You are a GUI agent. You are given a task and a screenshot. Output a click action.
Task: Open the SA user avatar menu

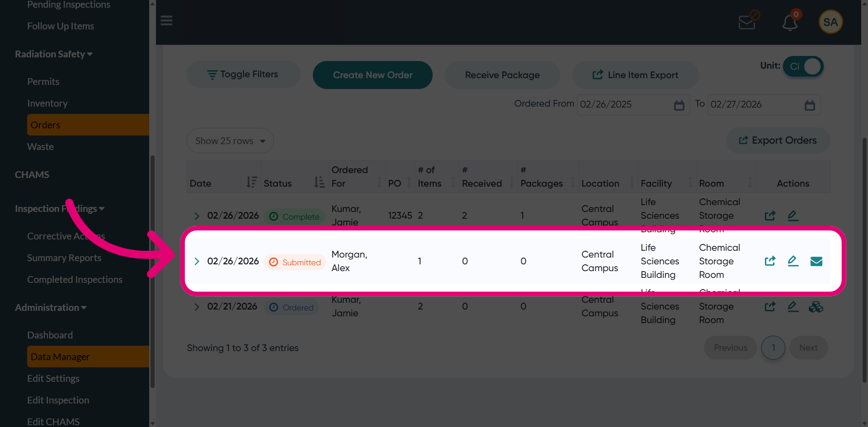(x=830, y=22)
